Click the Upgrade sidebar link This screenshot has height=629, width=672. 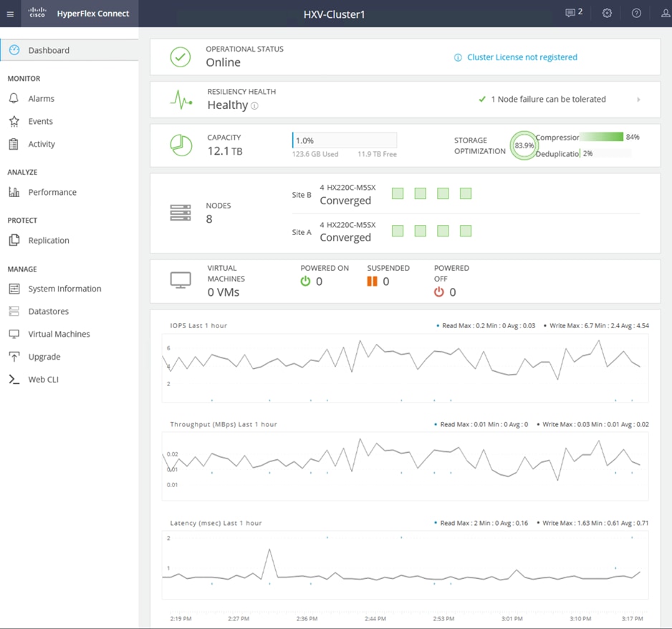coord(44,357)
